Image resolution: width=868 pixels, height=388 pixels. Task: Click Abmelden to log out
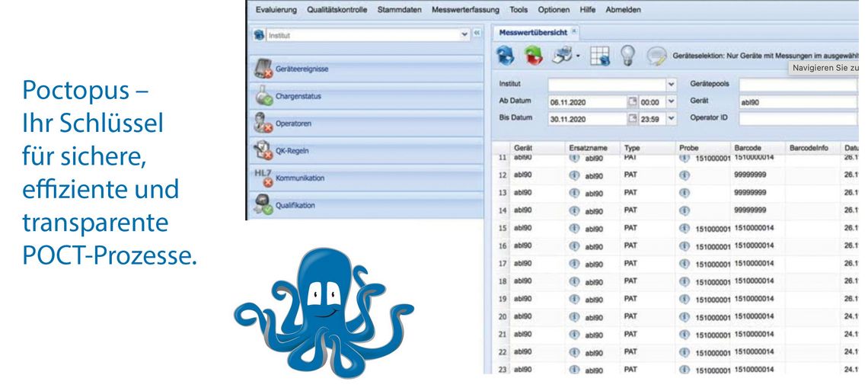pyautogui.click(x=624, y=9)
